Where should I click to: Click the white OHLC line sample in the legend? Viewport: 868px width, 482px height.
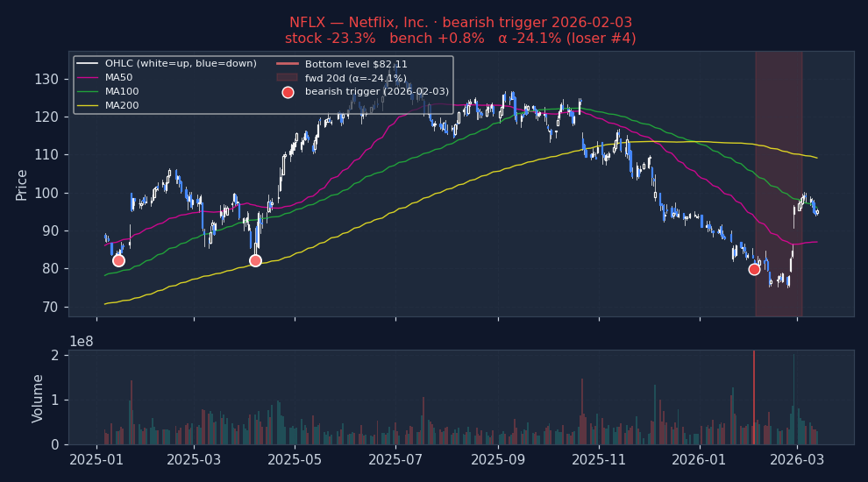(x=88, y=64)
